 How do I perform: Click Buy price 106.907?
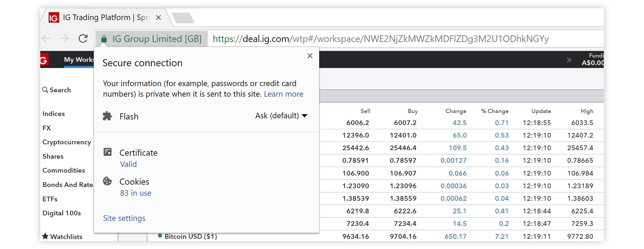click(x=403, y=173)
